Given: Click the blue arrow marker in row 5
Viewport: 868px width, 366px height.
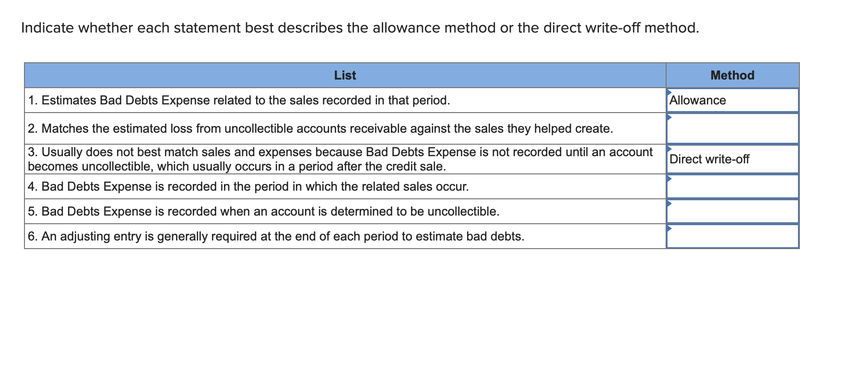Looking at the screenshot, I should pos(669,203).
